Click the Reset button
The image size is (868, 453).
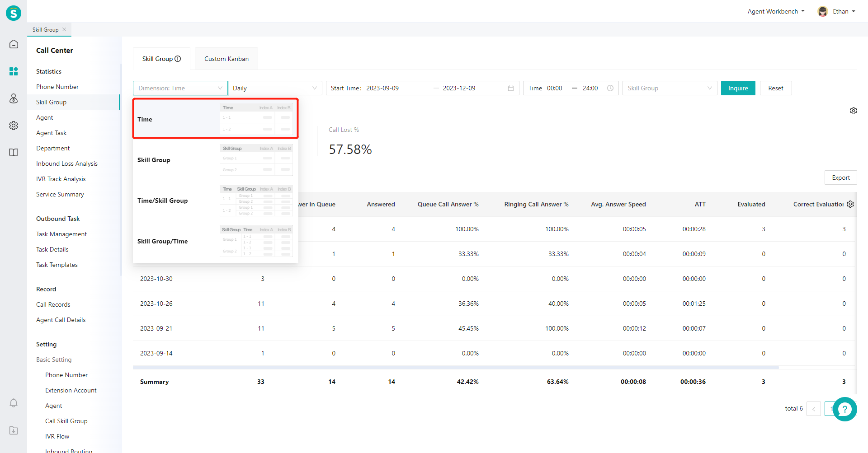pos(776,88)
